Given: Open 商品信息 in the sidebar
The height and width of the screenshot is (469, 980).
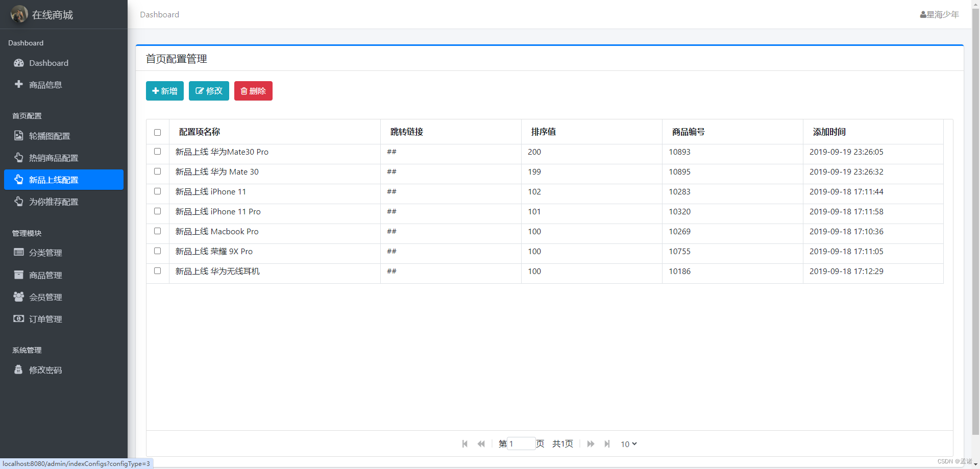Looking at the screenshot, I should click(x=64, y=85).
